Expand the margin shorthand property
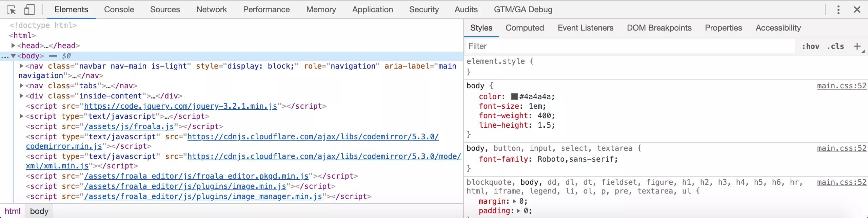This screenshot has width=868, height=218. 514,201
